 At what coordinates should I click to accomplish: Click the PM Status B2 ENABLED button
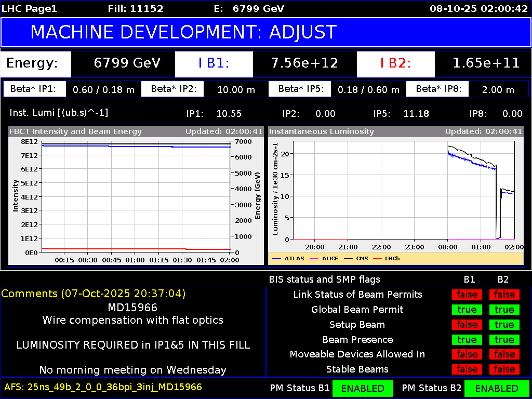(497, 388)
